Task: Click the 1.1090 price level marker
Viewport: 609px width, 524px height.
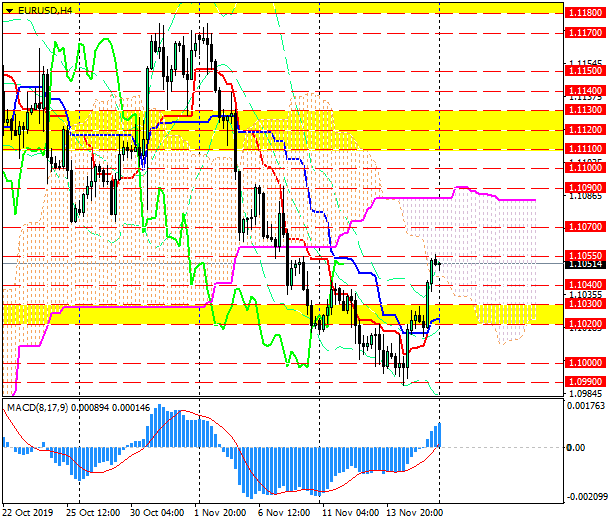Action: coord(582,187)
